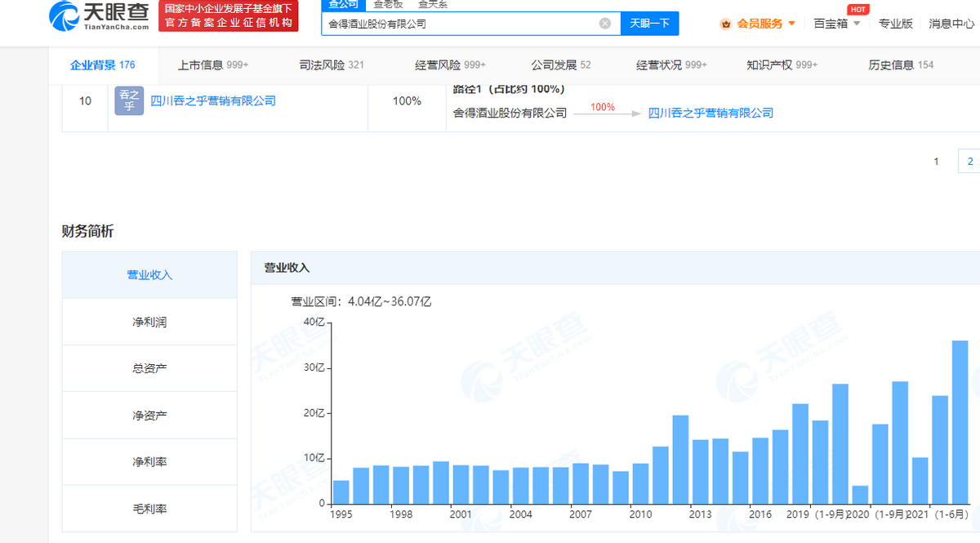Select the 经营状况 999+ tab

(x=672, y=65)
